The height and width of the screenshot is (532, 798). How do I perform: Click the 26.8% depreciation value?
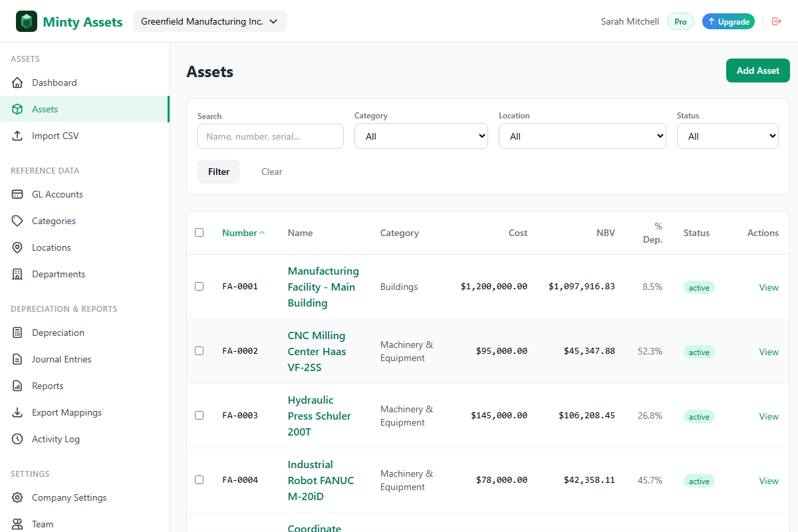tap(650, 416)
